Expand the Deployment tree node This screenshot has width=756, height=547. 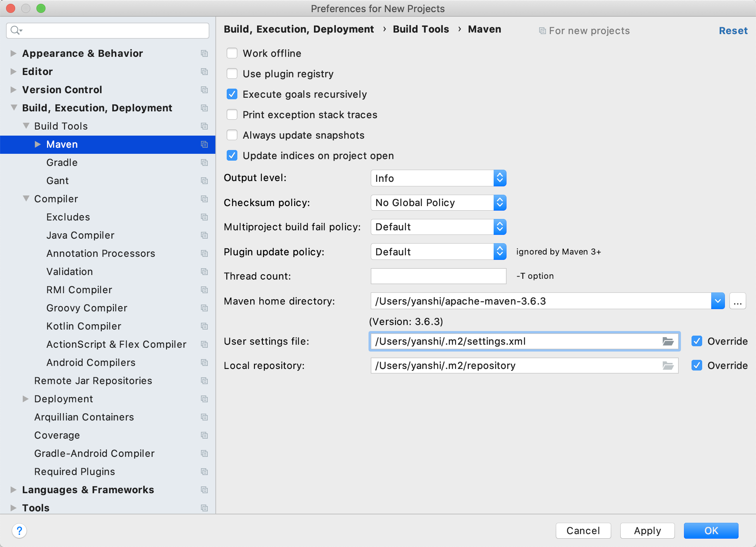[25, 399]
